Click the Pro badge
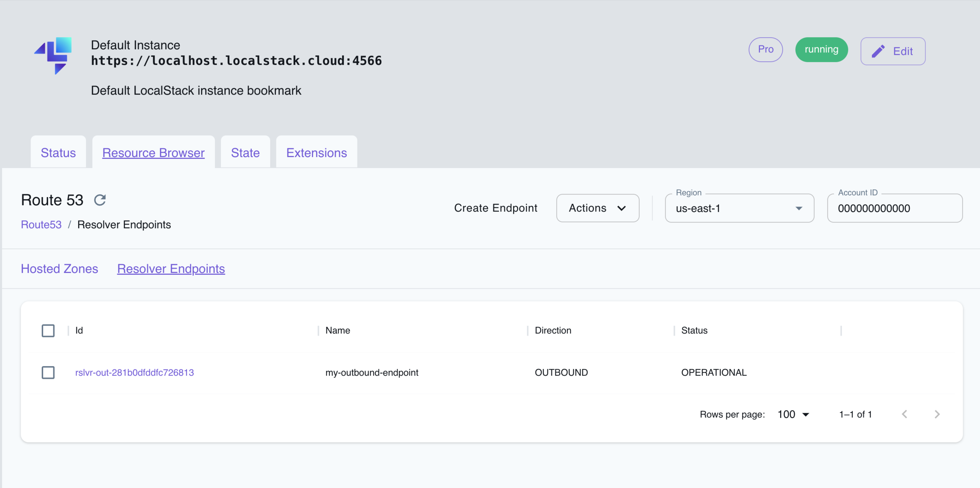Image resolution: width=980 pixels, height=488 pixels. point(765,50)
